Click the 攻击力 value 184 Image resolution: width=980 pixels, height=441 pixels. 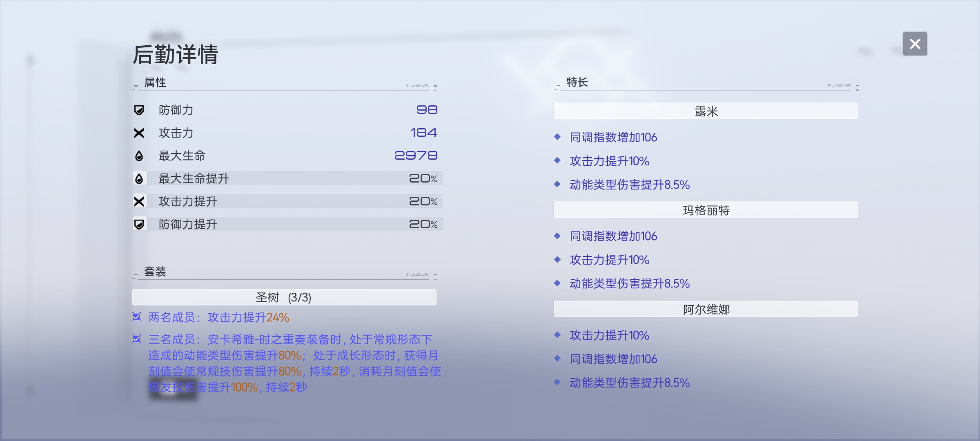click(424, 133)
